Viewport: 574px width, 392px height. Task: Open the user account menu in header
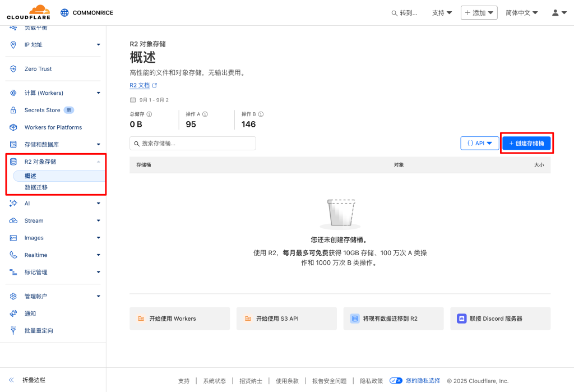559,13
